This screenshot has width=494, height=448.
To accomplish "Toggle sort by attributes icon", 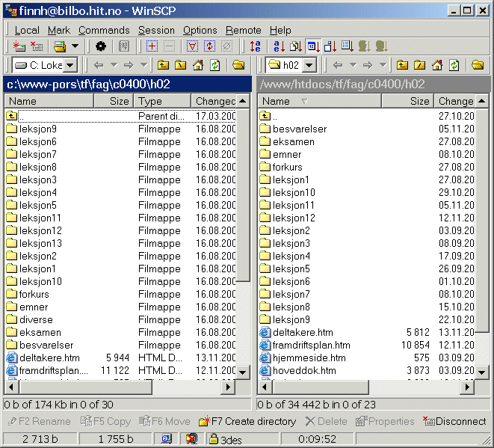I will 348,46.
